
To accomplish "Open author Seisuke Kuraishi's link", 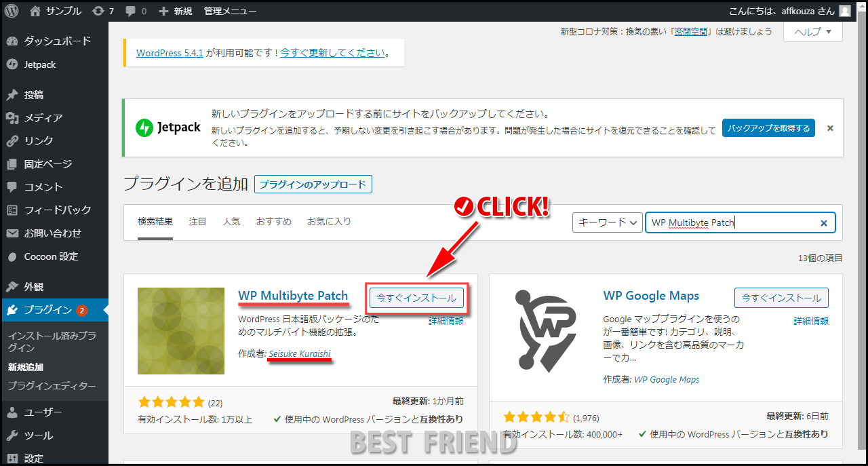I will (300, 354).
